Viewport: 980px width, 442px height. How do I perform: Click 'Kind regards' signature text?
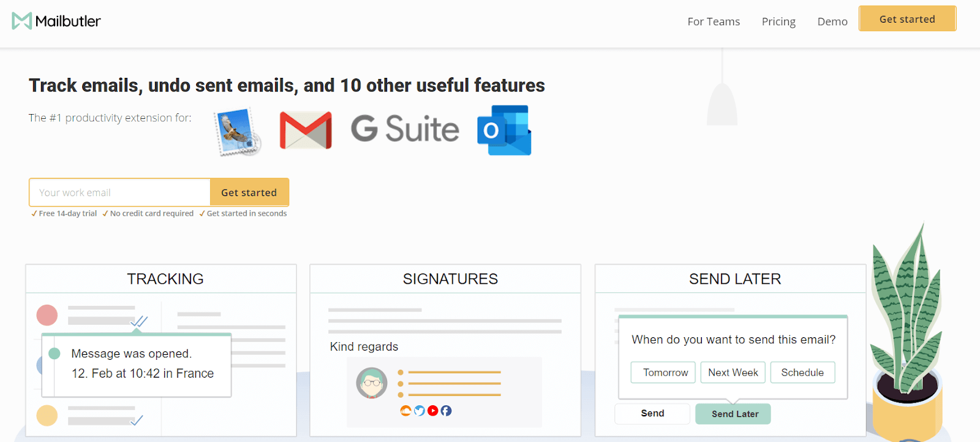click(364, 347)
